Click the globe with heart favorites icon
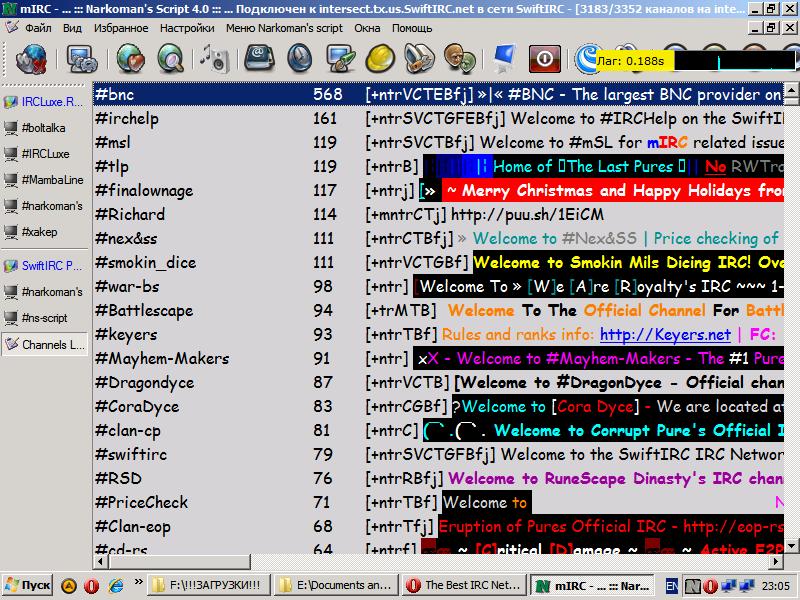This screenshot has width=800, height=600. pyautogui.click(x=131, y=59)
